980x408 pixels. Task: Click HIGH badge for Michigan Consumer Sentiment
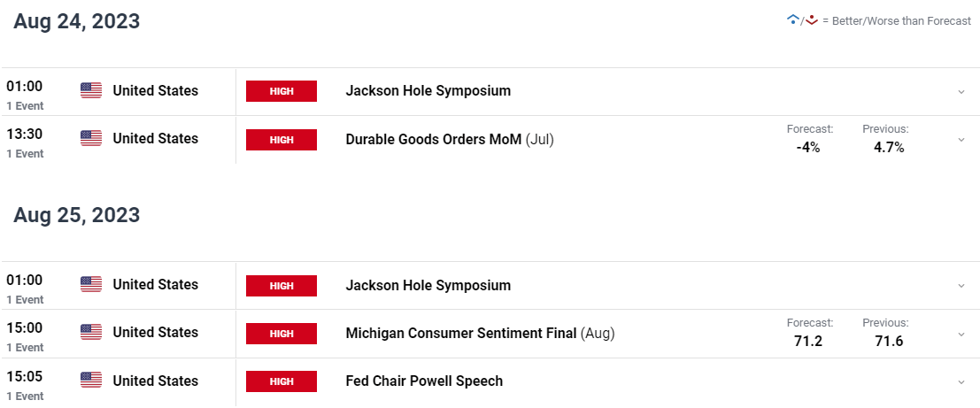tap(282, 334)
